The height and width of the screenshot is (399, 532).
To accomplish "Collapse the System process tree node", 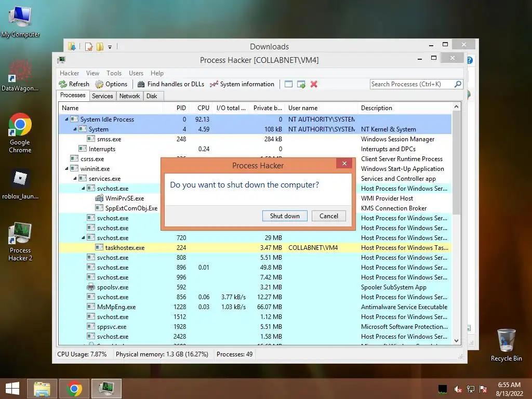I will 75,129.
